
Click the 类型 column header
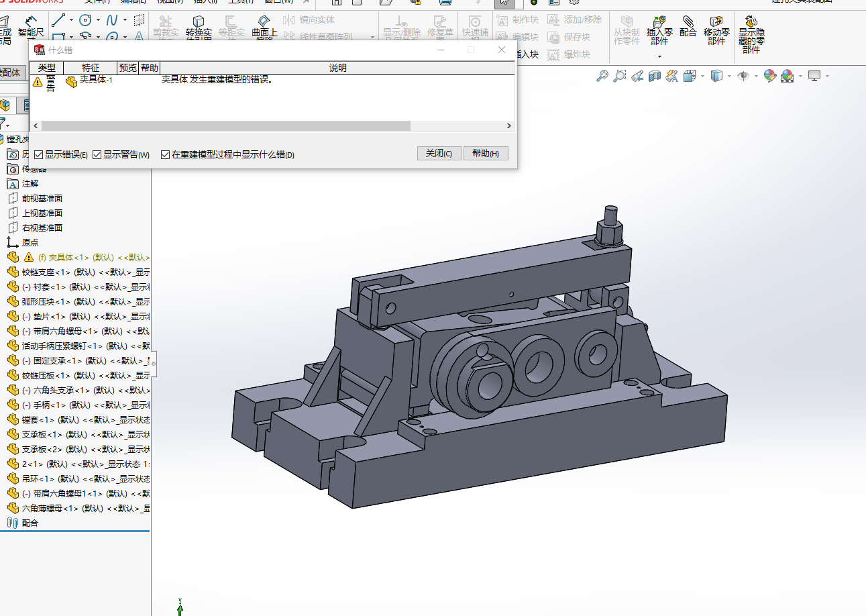(47, 68)
